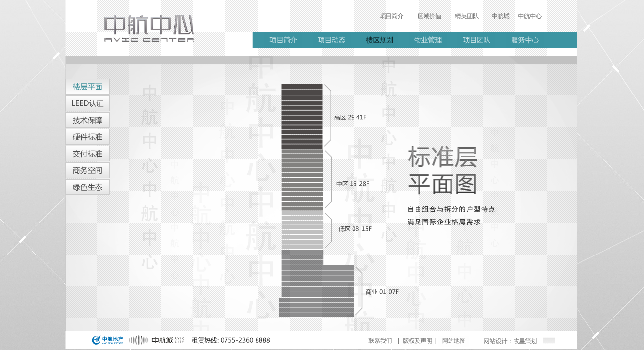Open the 绿色生态 sidebar tab

tap(88, 187)
